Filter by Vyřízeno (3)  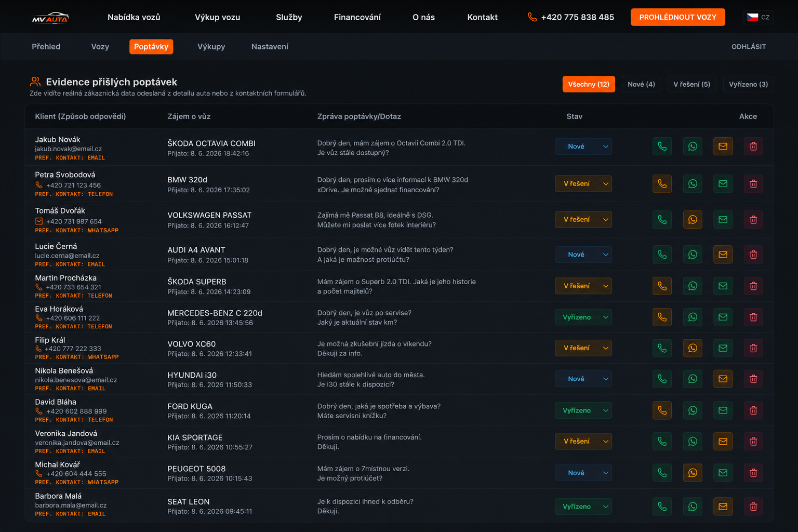[x=749, y=84]
